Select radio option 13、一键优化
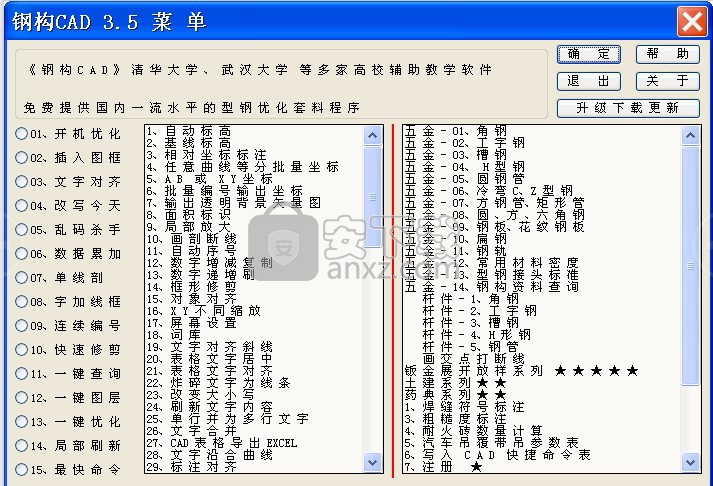The width and height of the screenshot is (713, 486). coord(21,421)
